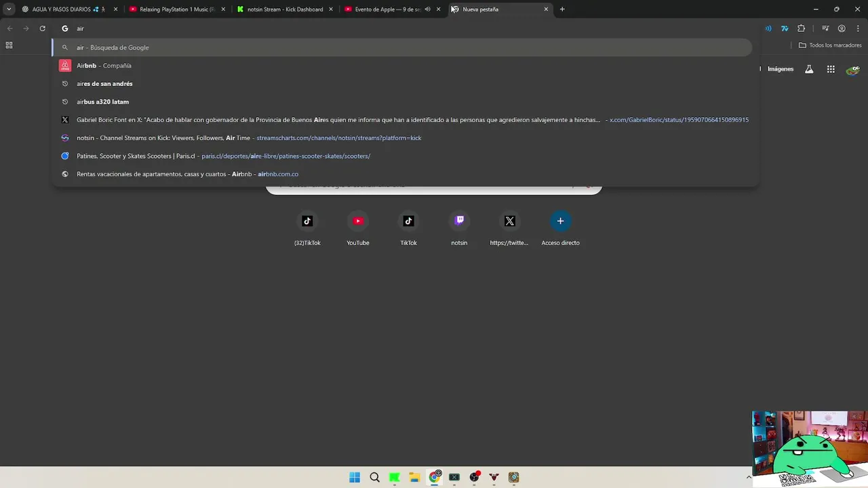
Task: Open the Gabriel Boric X post suggestion
Action: [403, 120]
